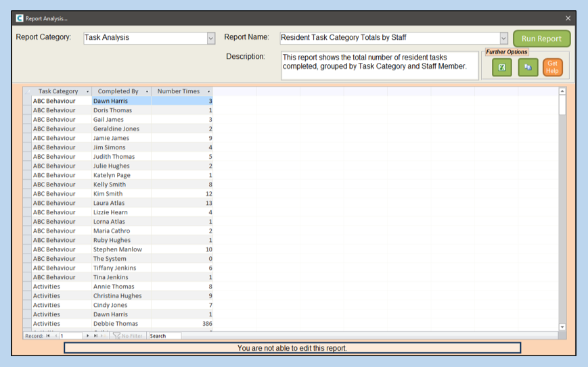Expand the Report Name dropdown list

click(x=503, y=39)
